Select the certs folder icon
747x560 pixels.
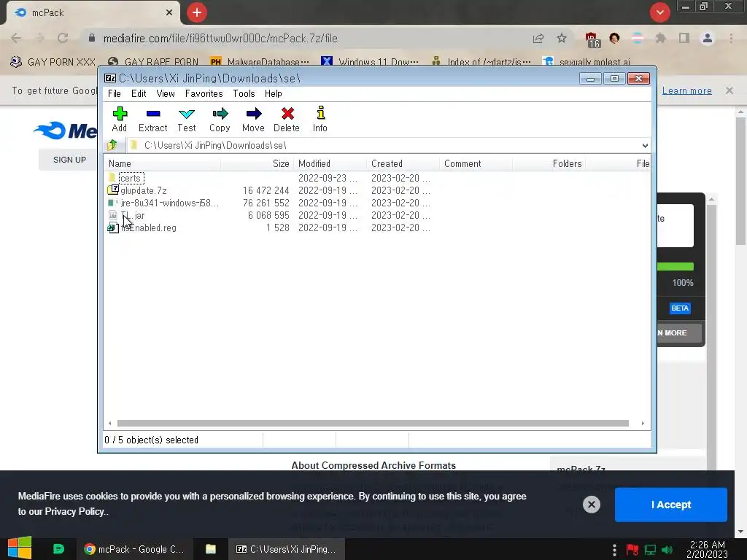(x=112, y=178)
